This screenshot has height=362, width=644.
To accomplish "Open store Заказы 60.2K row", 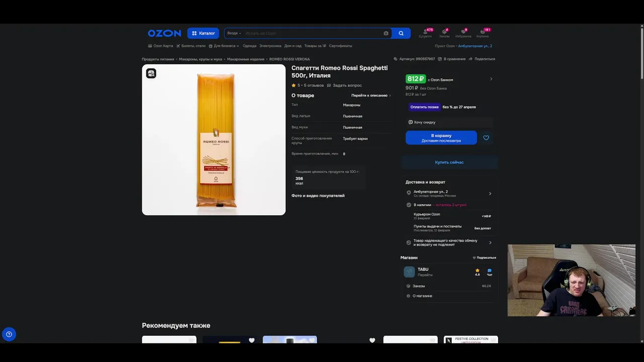I will coord(449,286).
